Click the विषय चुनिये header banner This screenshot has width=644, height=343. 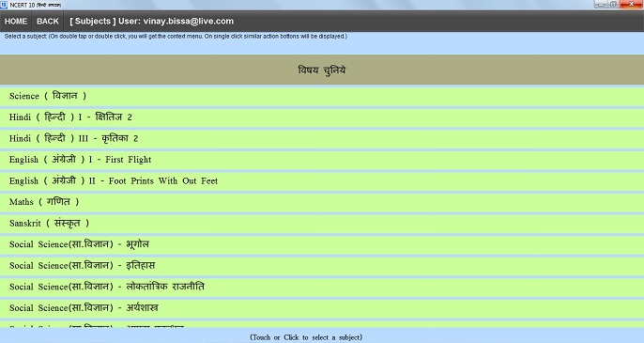322,70
